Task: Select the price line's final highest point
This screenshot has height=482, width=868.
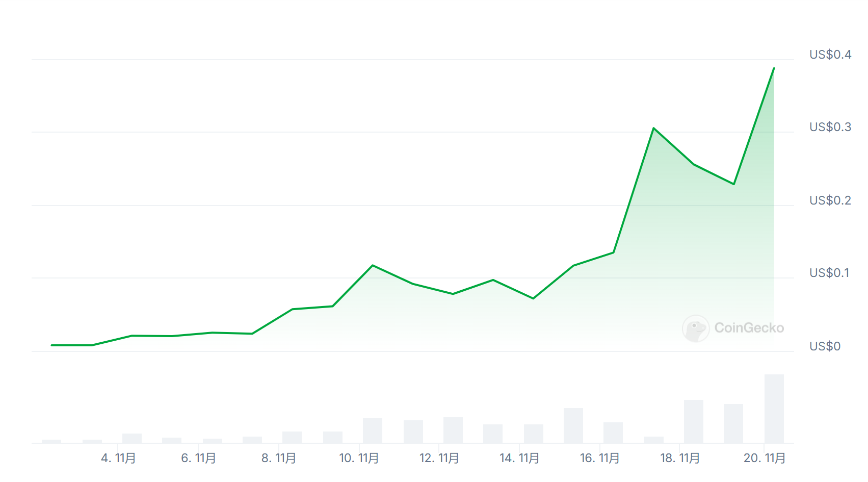Action: click(774, 68)
